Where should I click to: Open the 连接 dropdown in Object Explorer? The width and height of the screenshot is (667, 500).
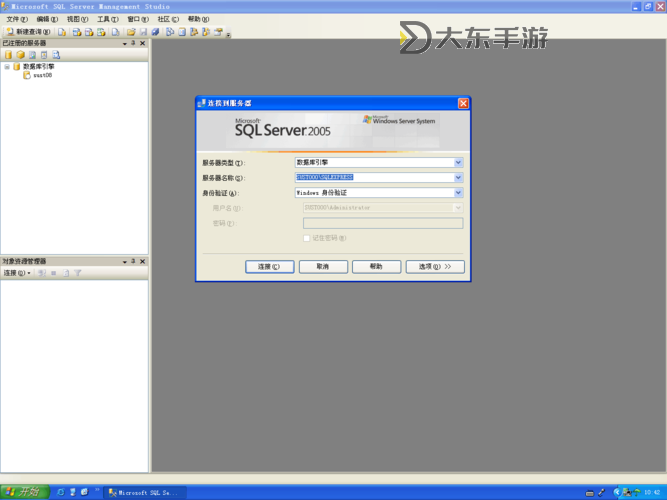17,273
